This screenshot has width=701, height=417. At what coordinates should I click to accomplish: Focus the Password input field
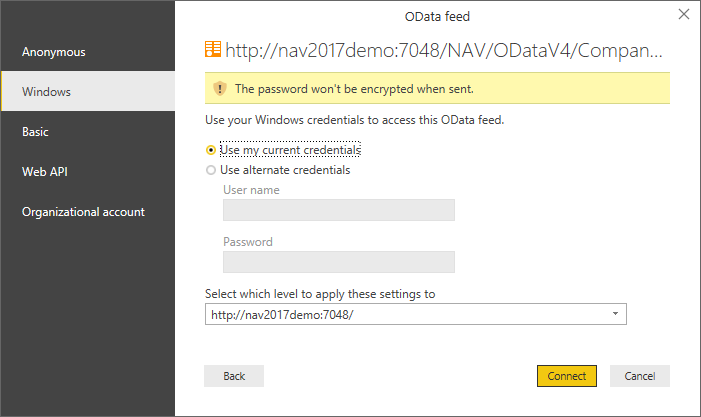click(338, 262)
